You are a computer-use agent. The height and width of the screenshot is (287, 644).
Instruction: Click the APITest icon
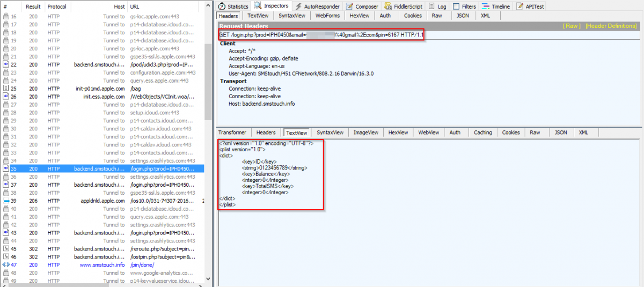point(520,6)
